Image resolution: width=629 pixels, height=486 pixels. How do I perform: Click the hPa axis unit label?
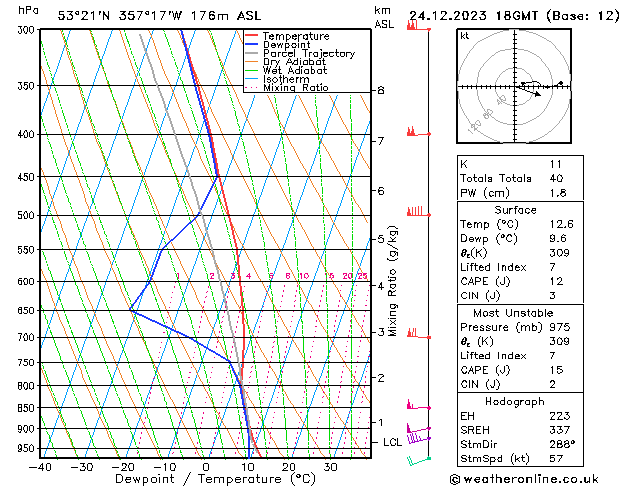[x=28, y=10]
